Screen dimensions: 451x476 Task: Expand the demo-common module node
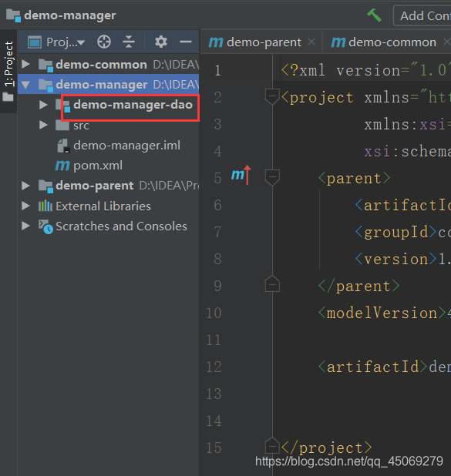tap(26, 64)
